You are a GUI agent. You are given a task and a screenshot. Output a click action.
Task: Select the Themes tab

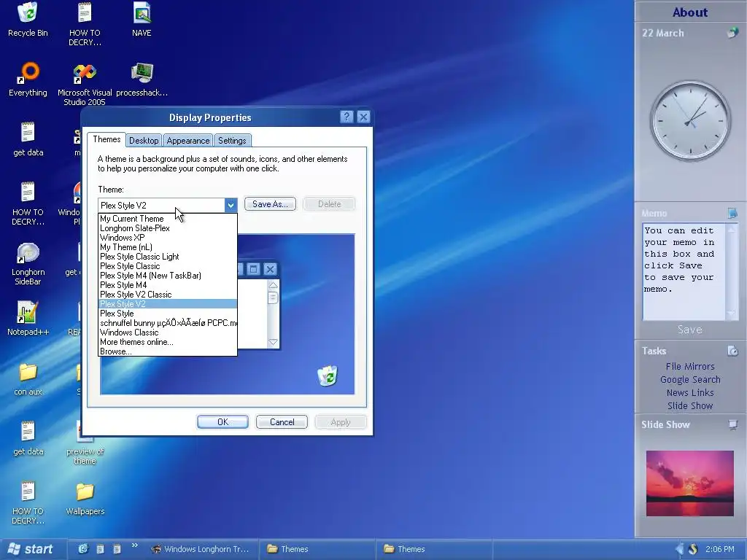tap(107, 139)
